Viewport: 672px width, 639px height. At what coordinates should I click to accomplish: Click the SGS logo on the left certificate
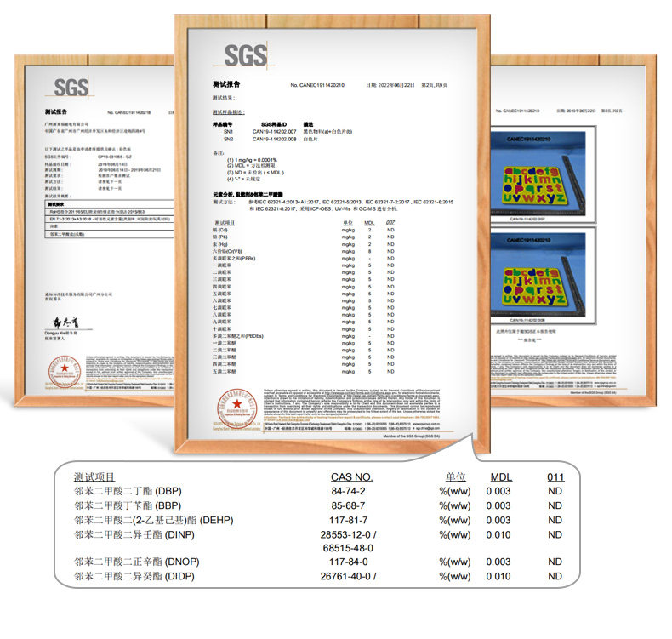pos(71,88)
